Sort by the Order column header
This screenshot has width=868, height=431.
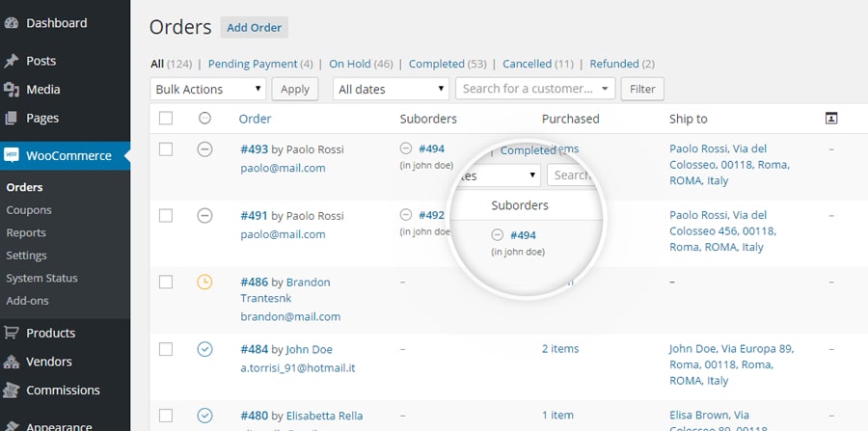[256, 119]
